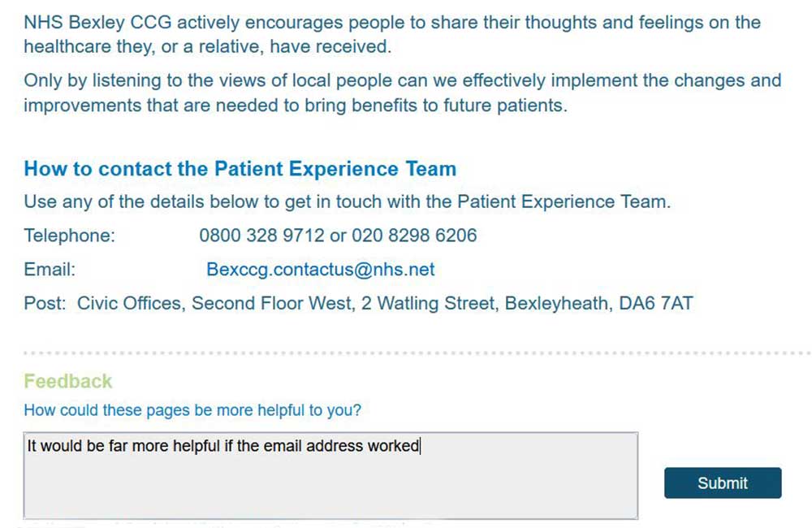Click 'How could these pages be more helpful' label
The image size is (812, 528).
coord(192,410)
